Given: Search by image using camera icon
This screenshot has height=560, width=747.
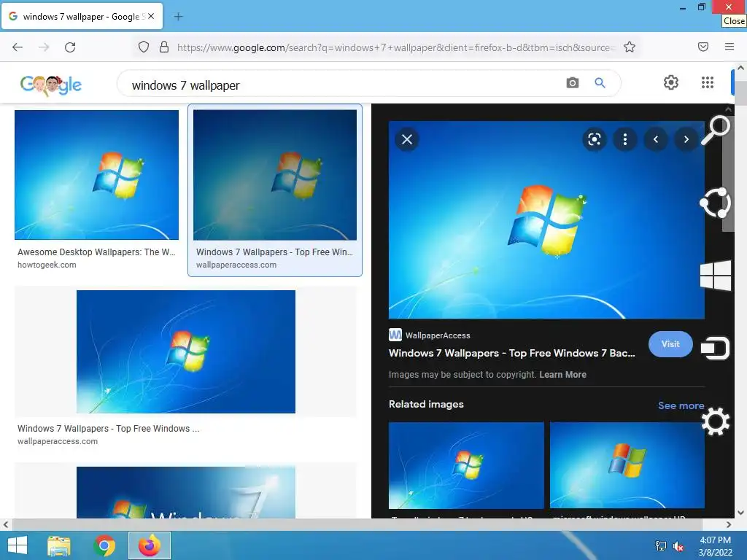Looking at the screenshot, I should pyautogui.click(x=573, y=83).
